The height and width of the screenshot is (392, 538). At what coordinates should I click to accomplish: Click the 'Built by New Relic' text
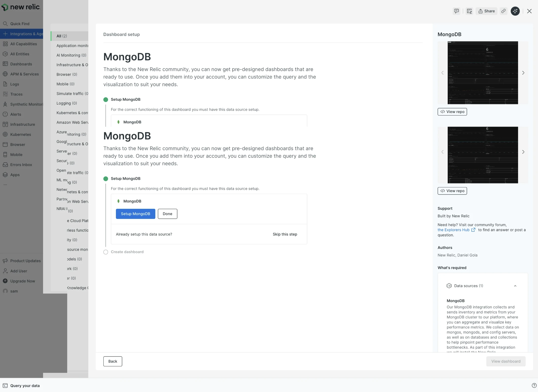[x=454, y=216]
